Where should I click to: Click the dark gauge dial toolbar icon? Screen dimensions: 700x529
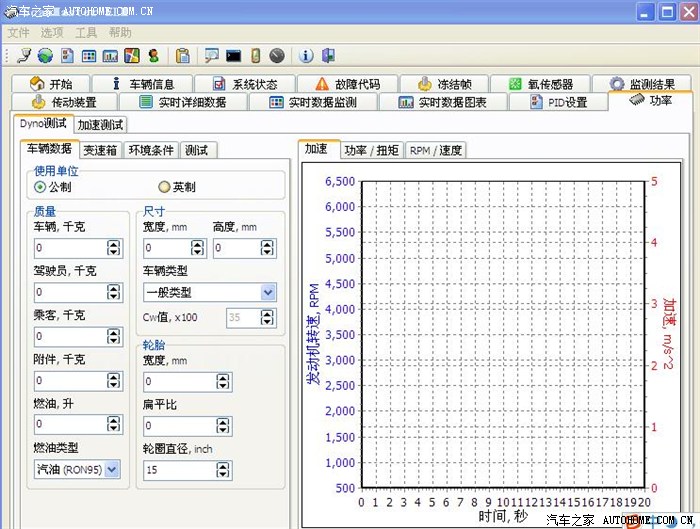tap(277, 56)
